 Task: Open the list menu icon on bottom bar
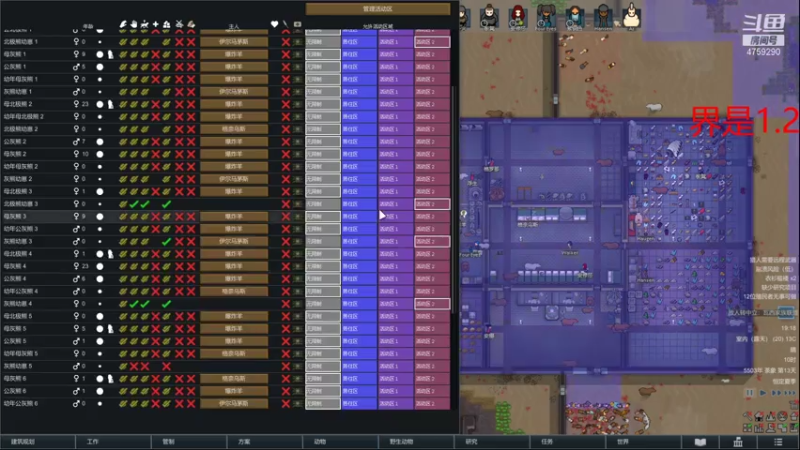[x=778, y=442]
